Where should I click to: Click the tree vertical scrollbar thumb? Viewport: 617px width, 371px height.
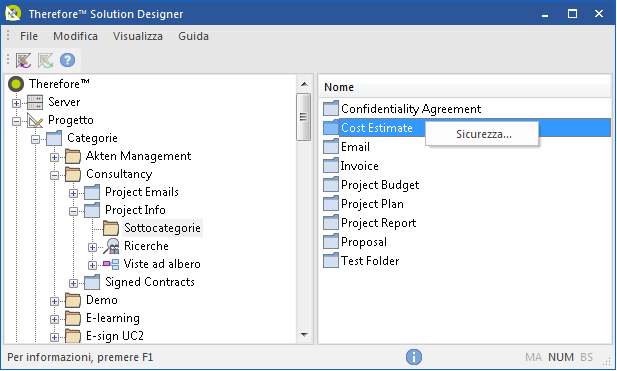click(304, 116)
